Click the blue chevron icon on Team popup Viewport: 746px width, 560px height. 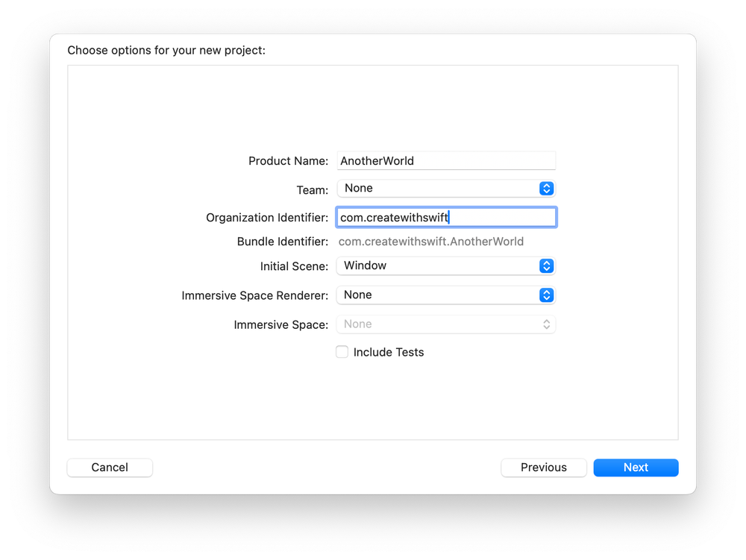point(546,189)
